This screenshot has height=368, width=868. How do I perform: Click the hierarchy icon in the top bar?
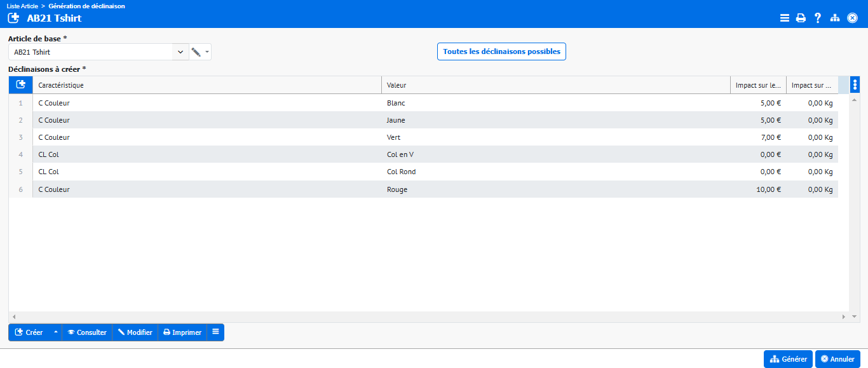(835, 18)
